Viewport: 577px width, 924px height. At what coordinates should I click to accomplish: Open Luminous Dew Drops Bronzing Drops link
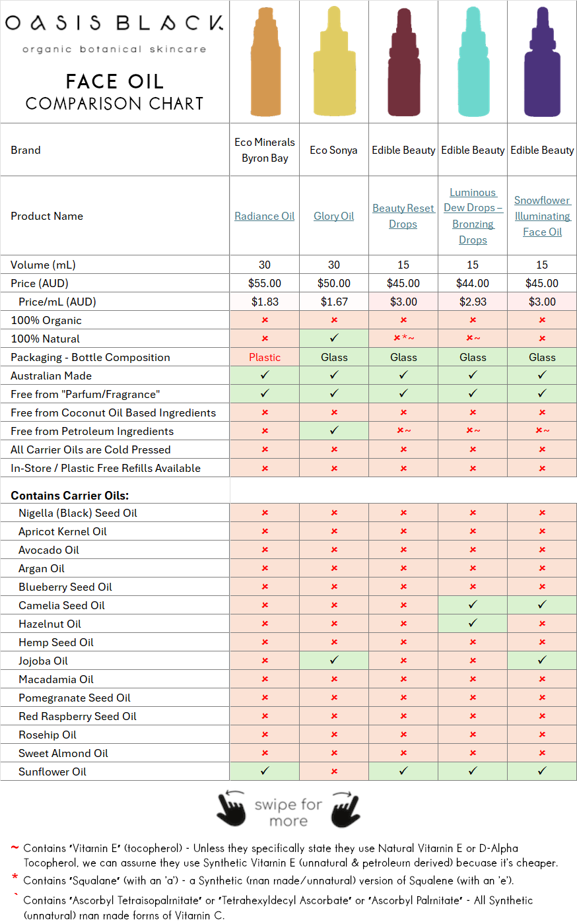[473, 216]
